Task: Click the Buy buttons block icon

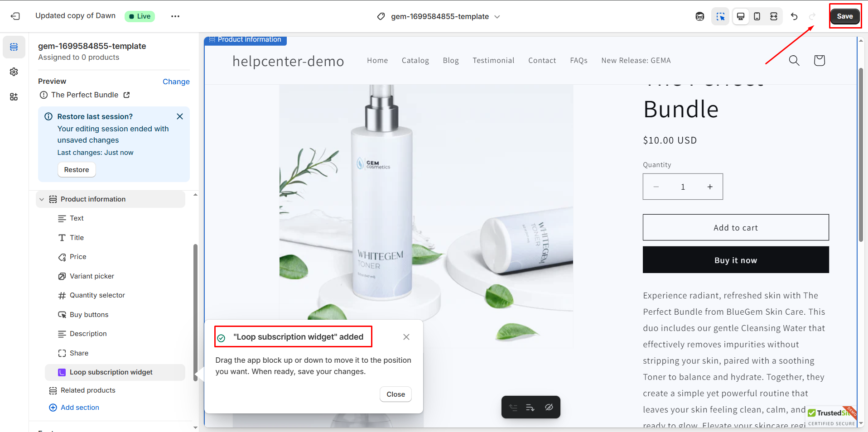Action: click(x=62, y=315)
